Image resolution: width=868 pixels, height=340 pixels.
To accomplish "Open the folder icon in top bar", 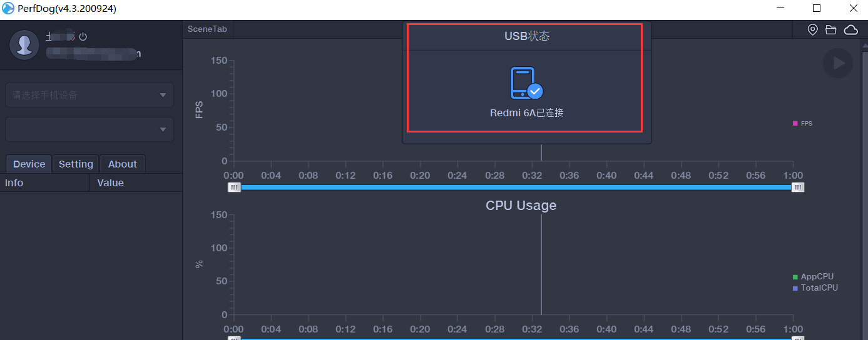I will tap(831, 29).
